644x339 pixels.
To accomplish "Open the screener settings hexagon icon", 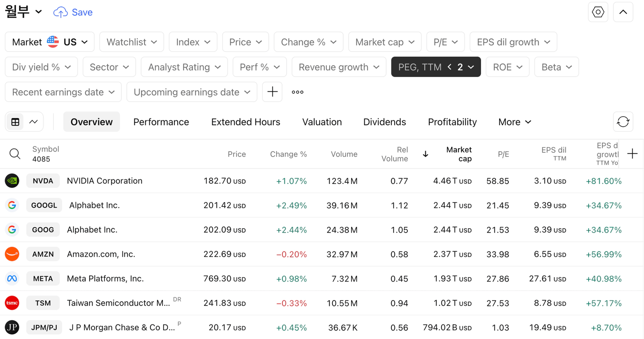I will pyautogui.click(x=598, y=12).
